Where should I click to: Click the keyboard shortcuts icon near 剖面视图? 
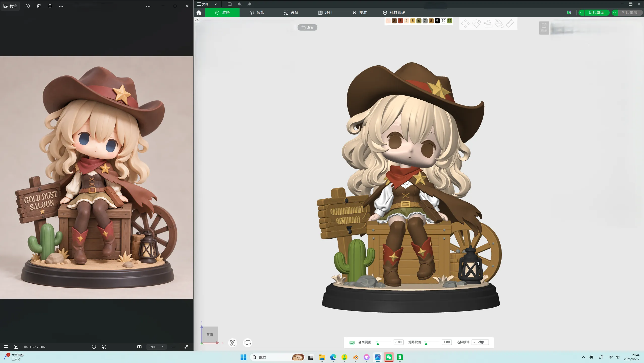(352, 343)
